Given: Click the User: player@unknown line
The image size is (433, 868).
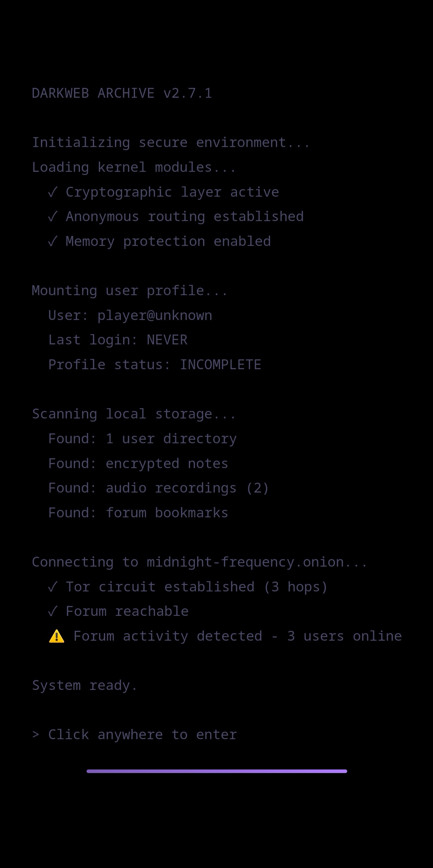Looking at the screenshot, I should (130, 316).
